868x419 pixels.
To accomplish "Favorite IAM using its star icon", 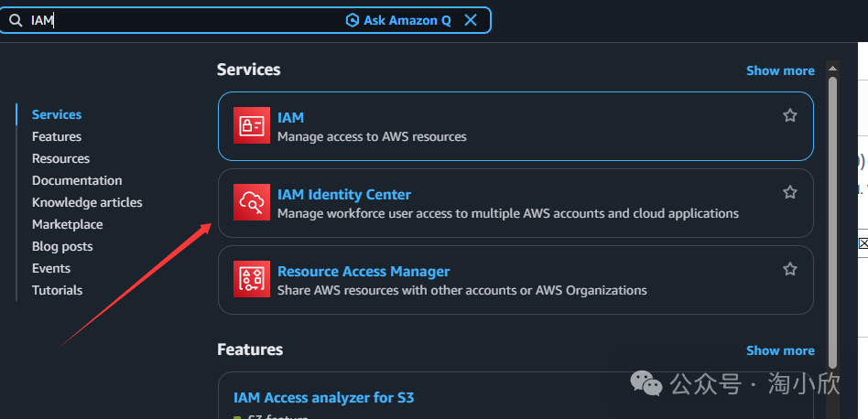I will (x=790, y=115).
